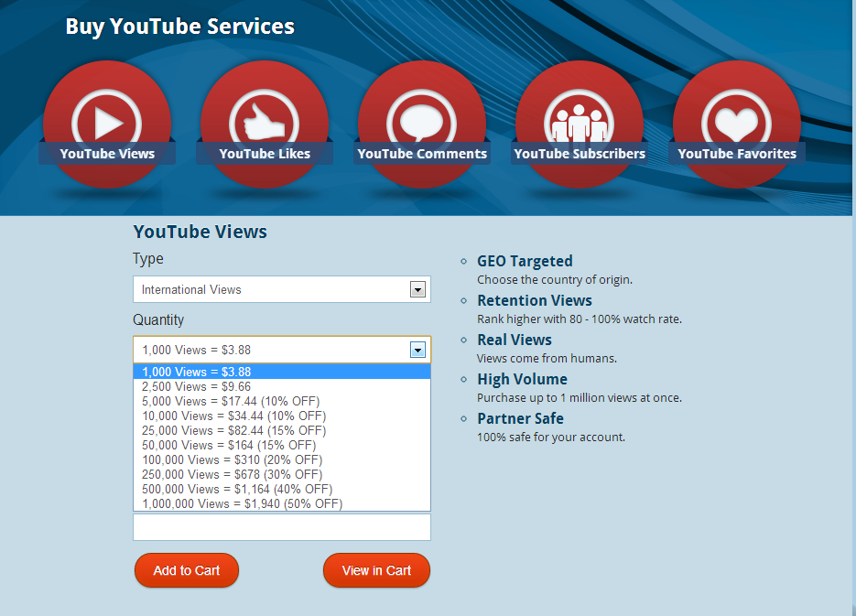
Task: Click the Quantity box showing 1,000 Views
Action: click(x=282, y=350)
